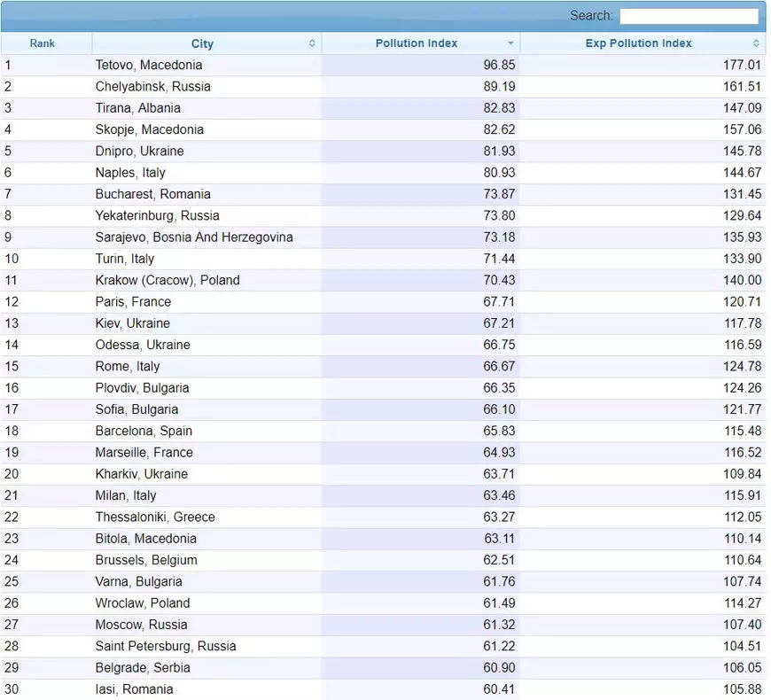
Task: Select the Varna, Bulgaria city cell
Action: [206, 581]
